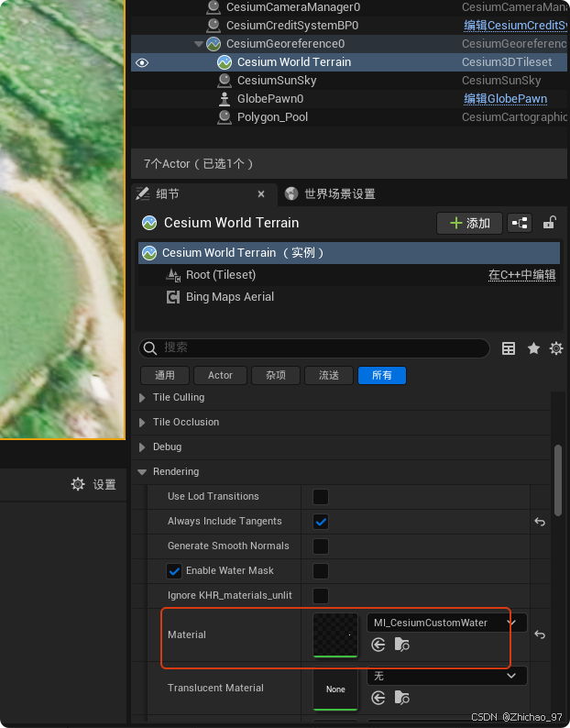Expand the Tile Occlusion section
Image resolution: width=570 pixels, height=728 pixels.
click(x=142, y=423)
